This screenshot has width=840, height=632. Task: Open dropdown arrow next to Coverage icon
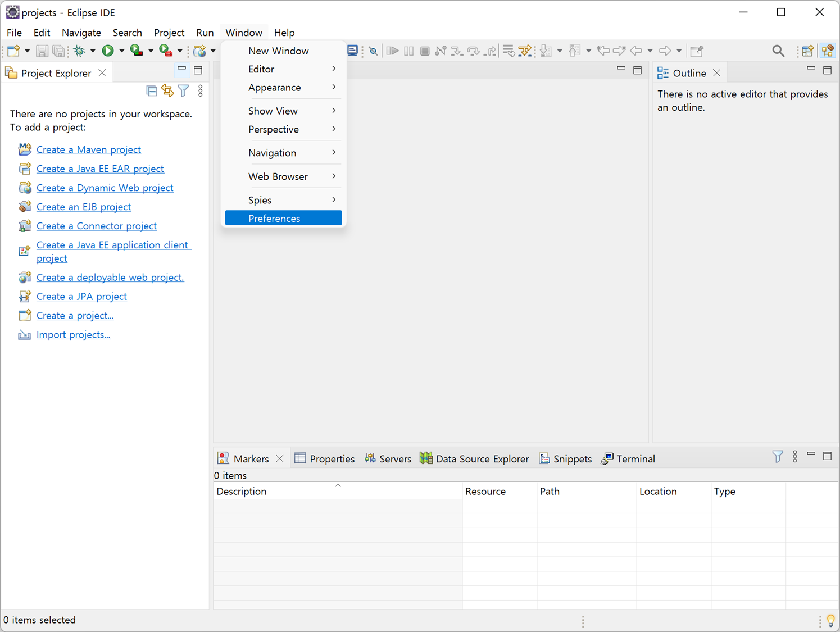(x=151, y=51)
